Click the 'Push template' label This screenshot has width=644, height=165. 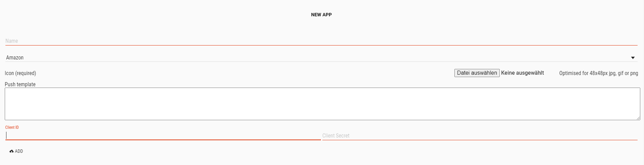[20, 84]
